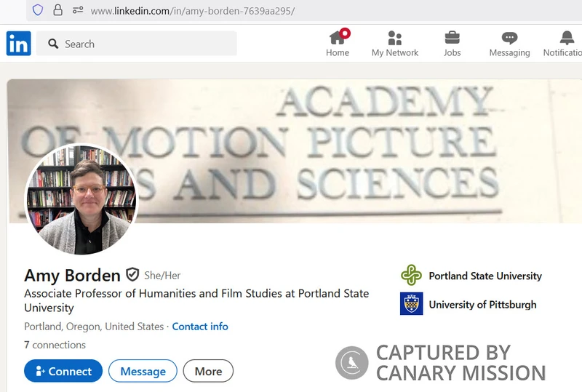
Task: Open the University of Pittsburgh link
Action: [x=482, y=305]
